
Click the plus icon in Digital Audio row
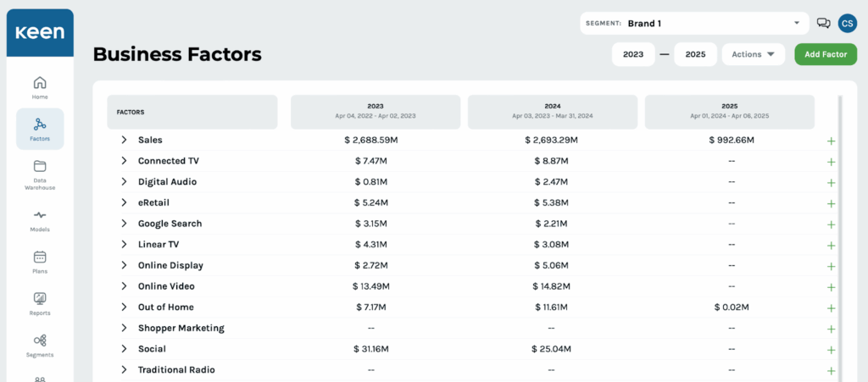pos(831,183)
